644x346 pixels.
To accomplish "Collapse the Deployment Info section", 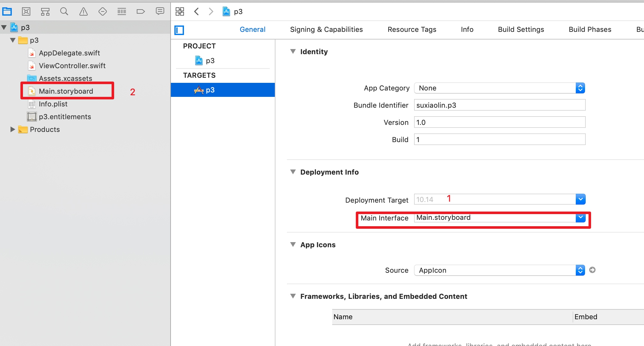I will coord(293,172).
